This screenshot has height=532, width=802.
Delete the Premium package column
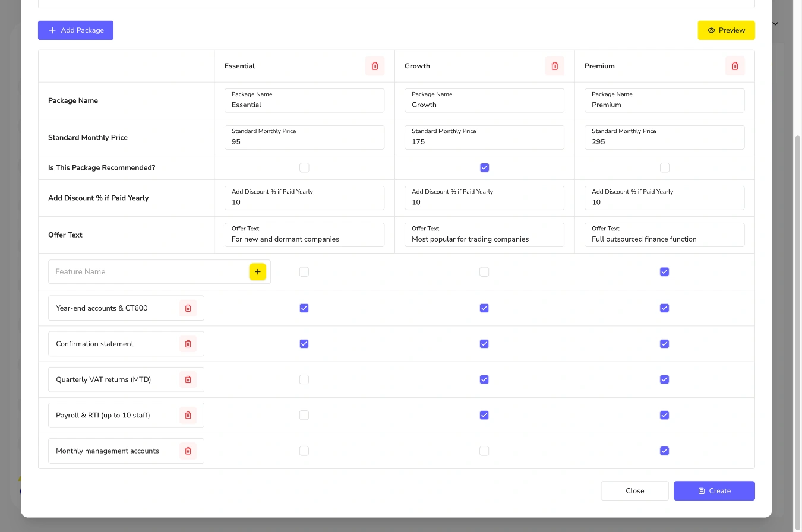point(735,66)
